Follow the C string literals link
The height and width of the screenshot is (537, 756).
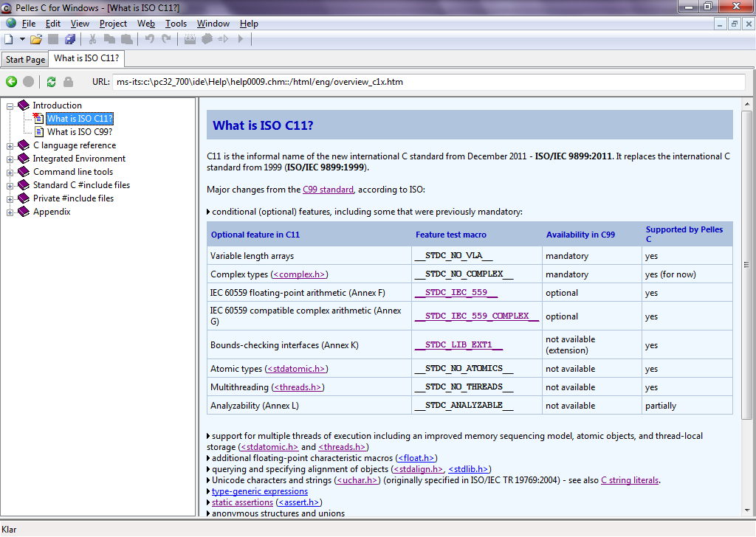pyautogui.click(x=630, y=480)
